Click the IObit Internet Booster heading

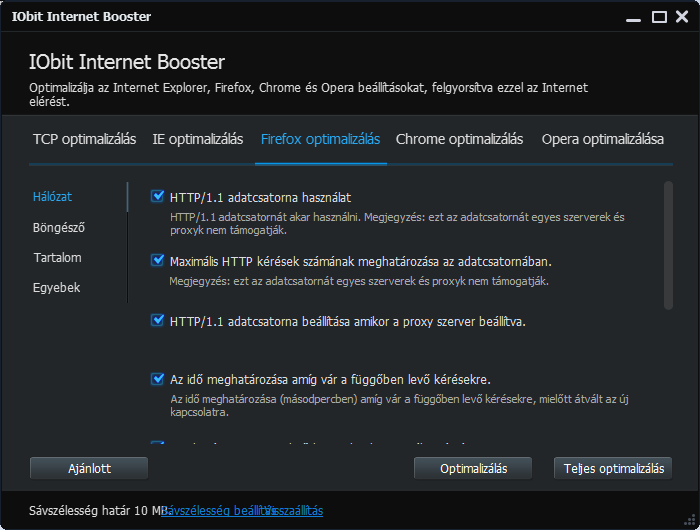127,62
